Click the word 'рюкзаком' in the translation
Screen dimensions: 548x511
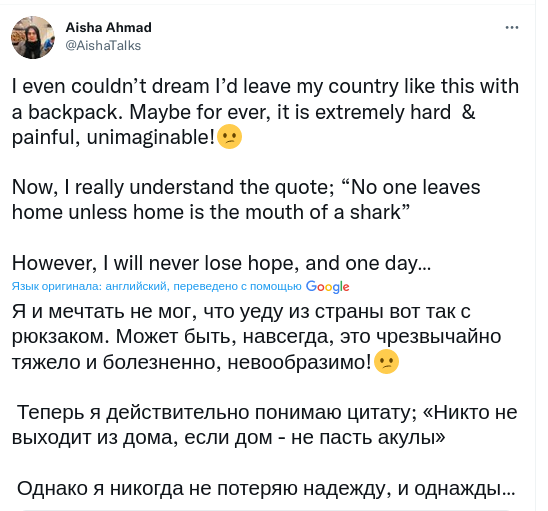click(x=58, y=337)
